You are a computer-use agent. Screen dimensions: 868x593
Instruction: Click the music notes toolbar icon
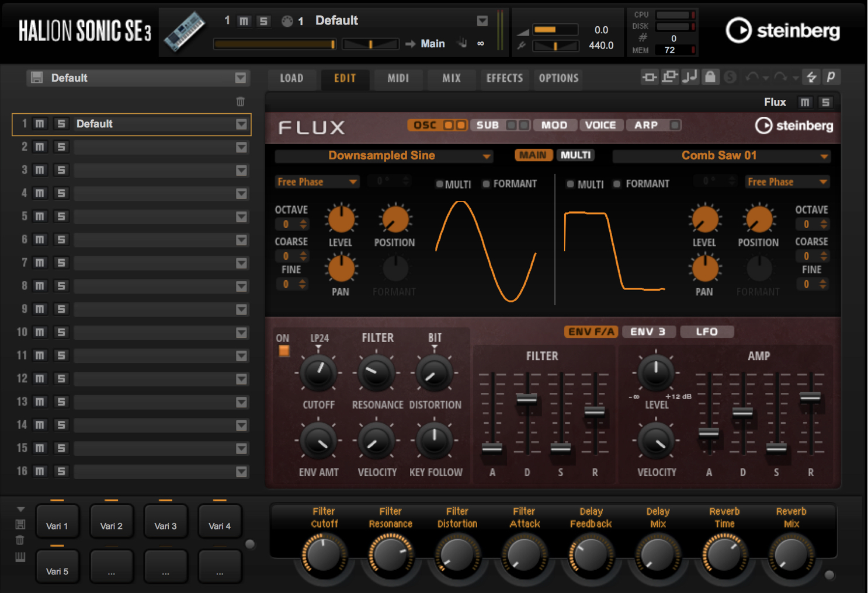point(690,76)
